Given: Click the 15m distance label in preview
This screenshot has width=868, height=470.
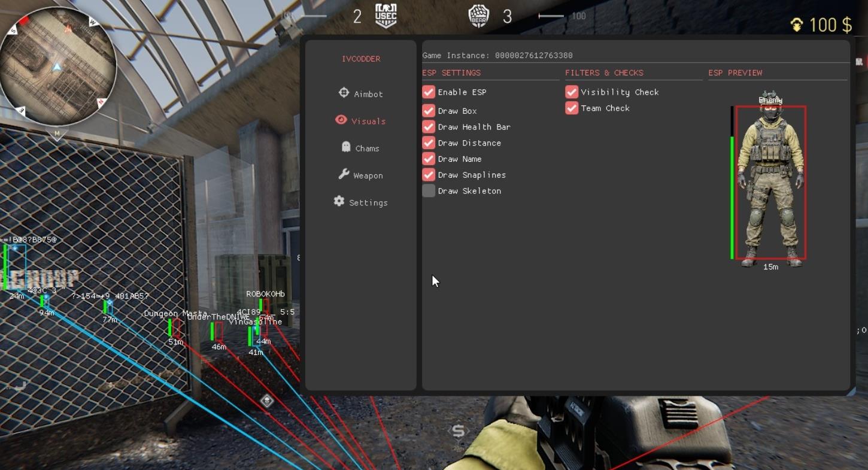Looking at the screenshot, I should click(x=771, y=267).
